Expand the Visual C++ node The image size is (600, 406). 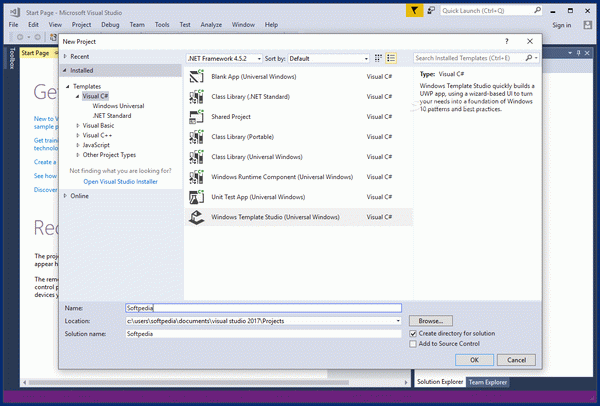click(78, 135)
